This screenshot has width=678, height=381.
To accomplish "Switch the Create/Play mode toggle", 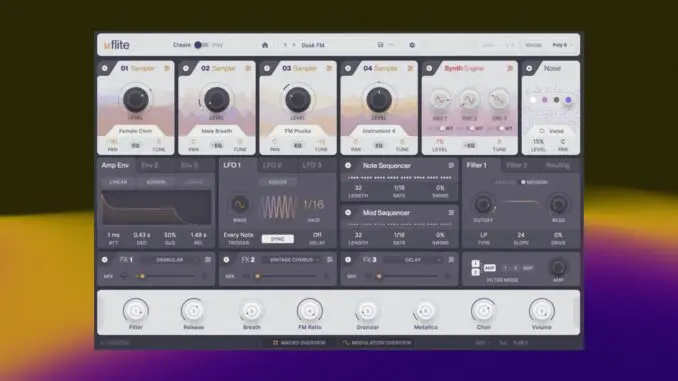I will coord(201,45).
